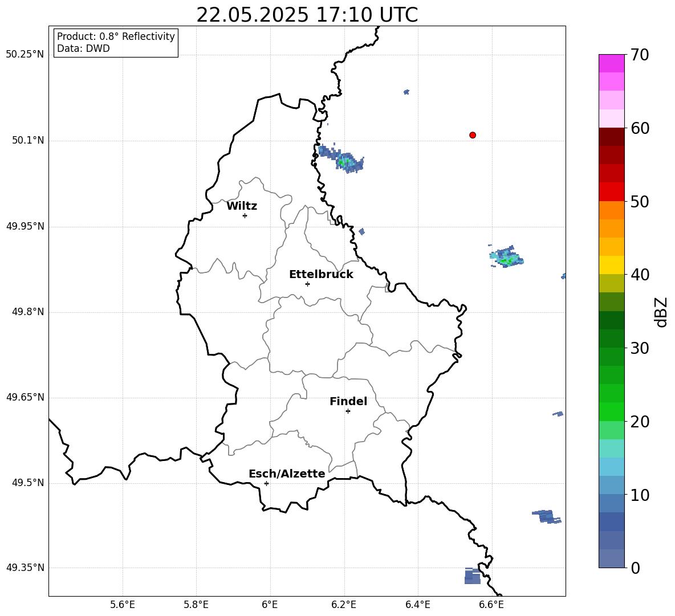Click the magenta swatch at colorbar top
The height and width of the screenshot is (616, 675).
612,63
